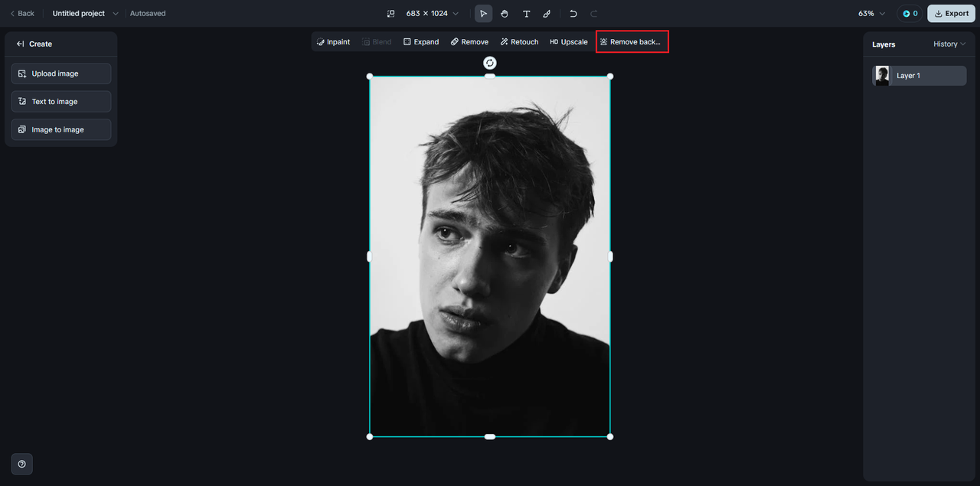The width and height of the screenshot is (980, 486).
Task: Open the HD Upscale tool
Action: 569,42
